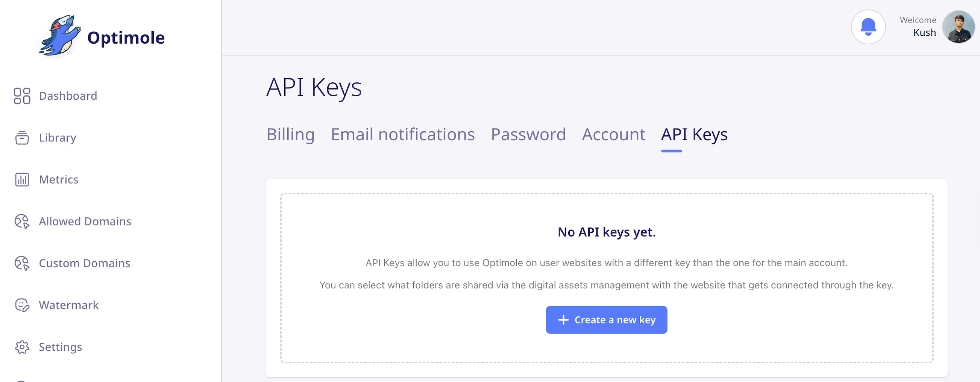Click the Dashboard grid icon
This screenshot has height=382, width=980.
point(22,96)
